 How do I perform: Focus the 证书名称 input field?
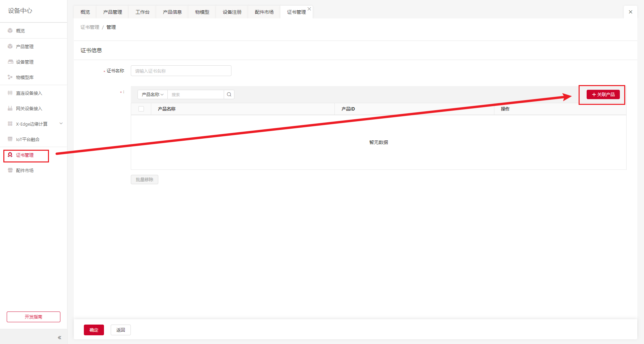181,71
